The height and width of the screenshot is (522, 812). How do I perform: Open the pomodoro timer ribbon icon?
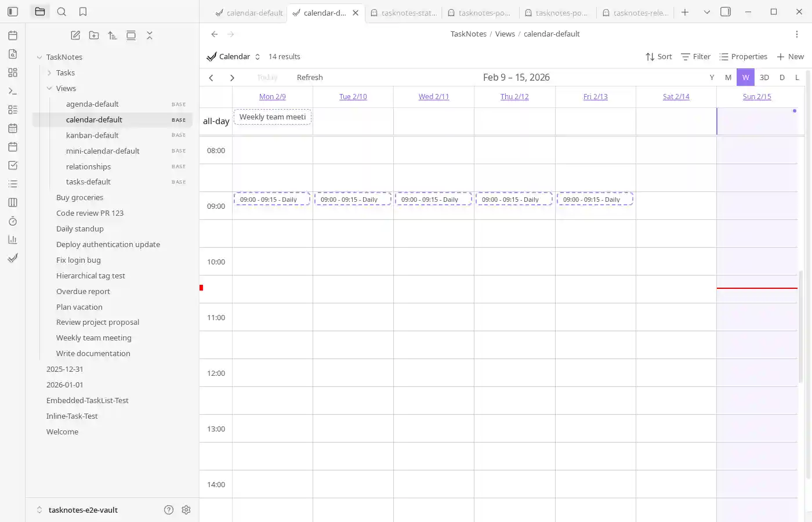click(12, 221)
